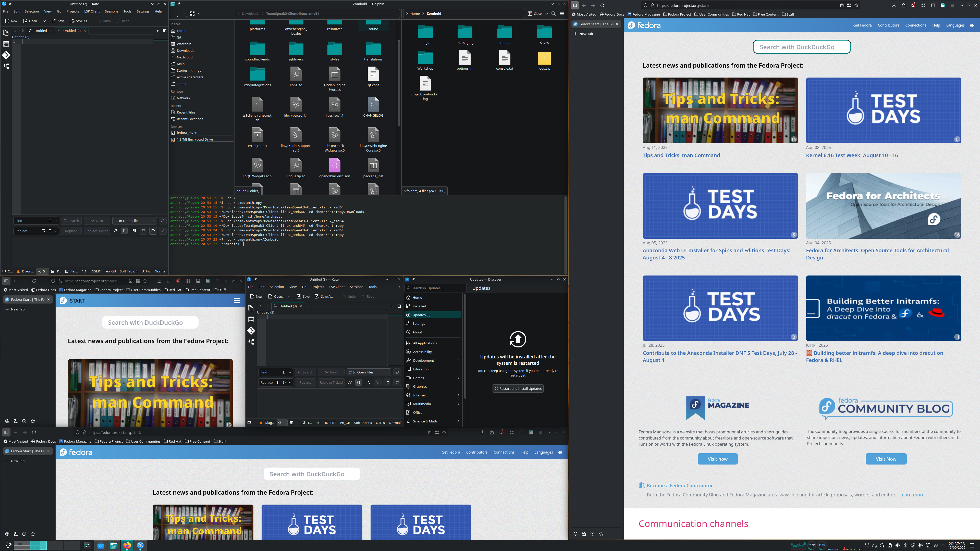Screen dimensions: 980x551
Task: Open the Kernel 6.16 Test Week article link
Action: tap(852, 155)
